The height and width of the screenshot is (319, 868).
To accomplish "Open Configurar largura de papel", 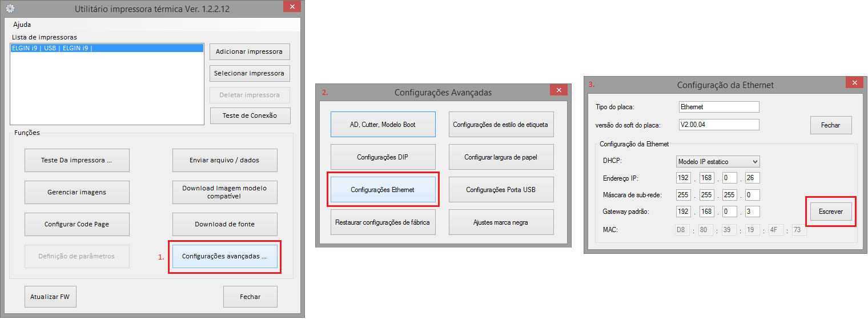I will (501, 157).
